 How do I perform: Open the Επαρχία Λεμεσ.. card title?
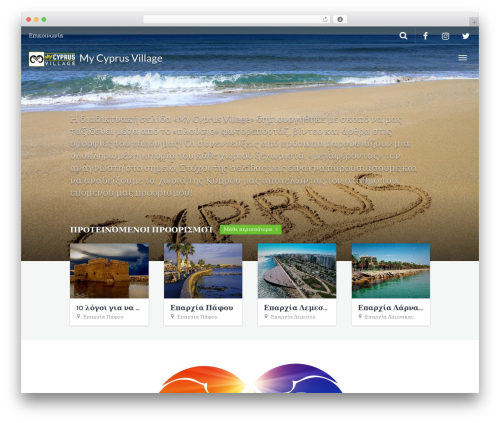296,307
